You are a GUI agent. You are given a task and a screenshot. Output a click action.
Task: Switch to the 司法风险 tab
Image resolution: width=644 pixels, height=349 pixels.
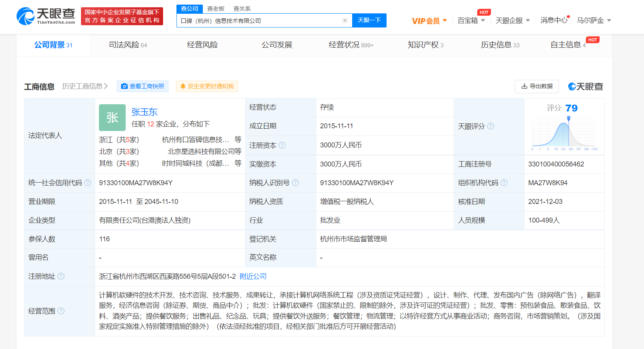coord(128,45)
